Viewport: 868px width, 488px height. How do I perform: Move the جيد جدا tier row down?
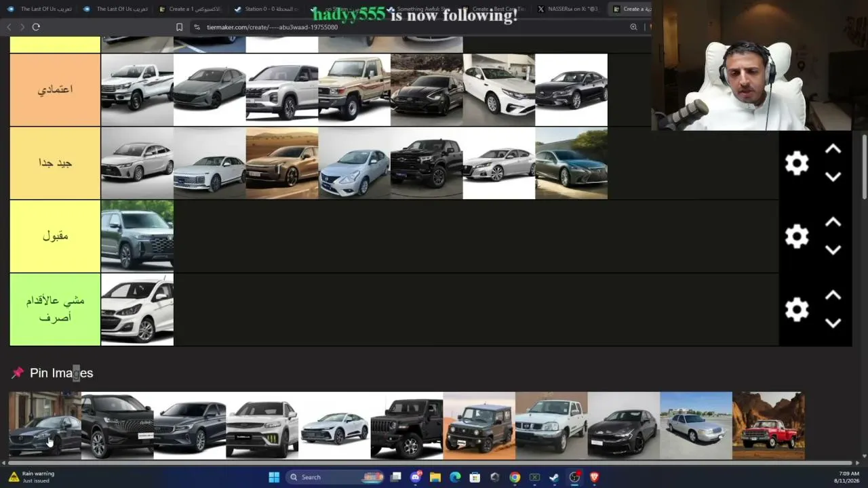(833, 177)
